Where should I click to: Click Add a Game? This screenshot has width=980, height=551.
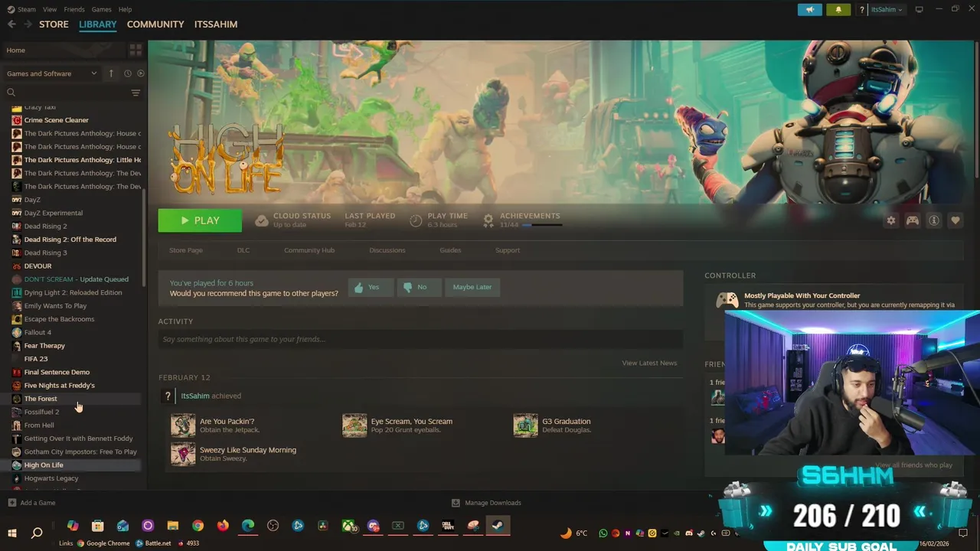click(31, 503)
